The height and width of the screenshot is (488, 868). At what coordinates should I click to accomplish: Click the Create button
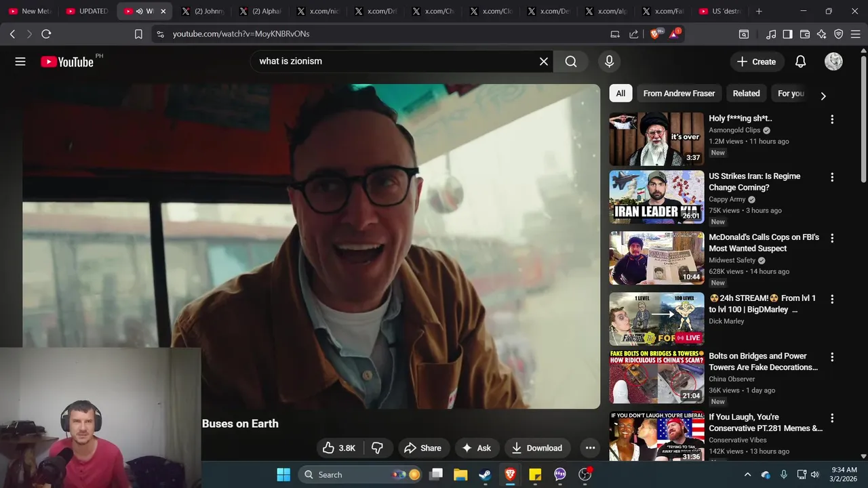[x=756, y=62]
